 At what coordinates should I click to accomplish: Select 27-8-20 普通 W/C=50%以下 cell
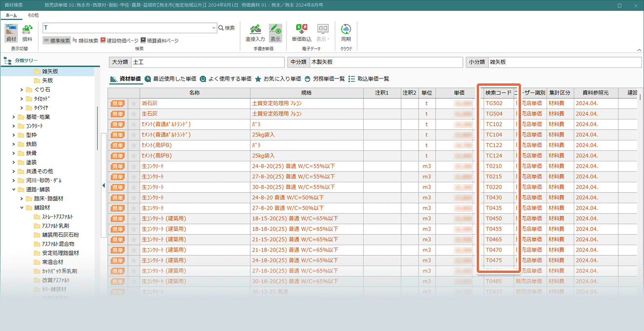[x=306, y=208]
